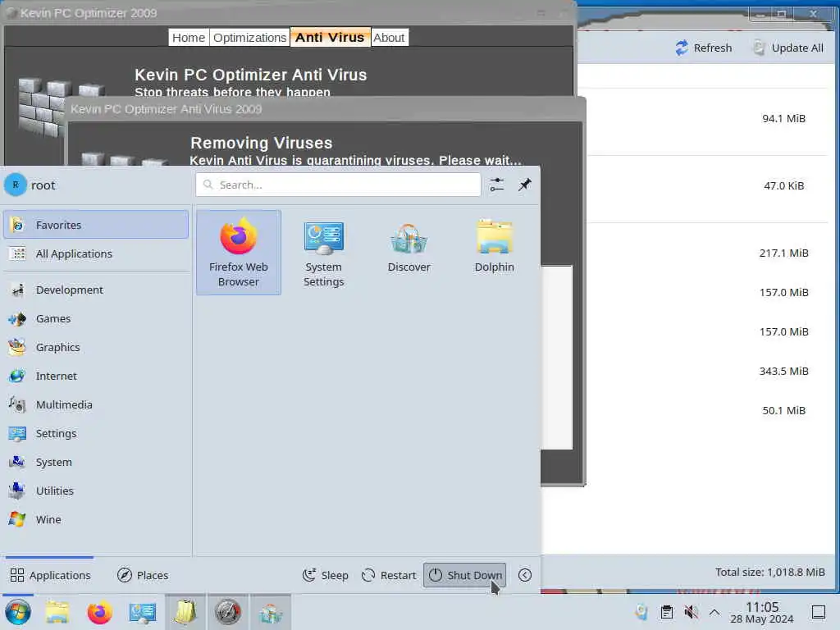Click Update All in Discover

point(788,48)
